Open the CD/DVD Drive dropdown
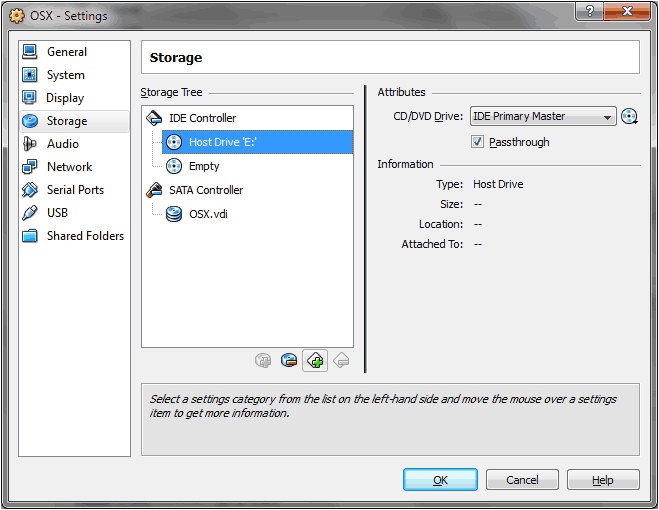 click(x=543, y=116)
